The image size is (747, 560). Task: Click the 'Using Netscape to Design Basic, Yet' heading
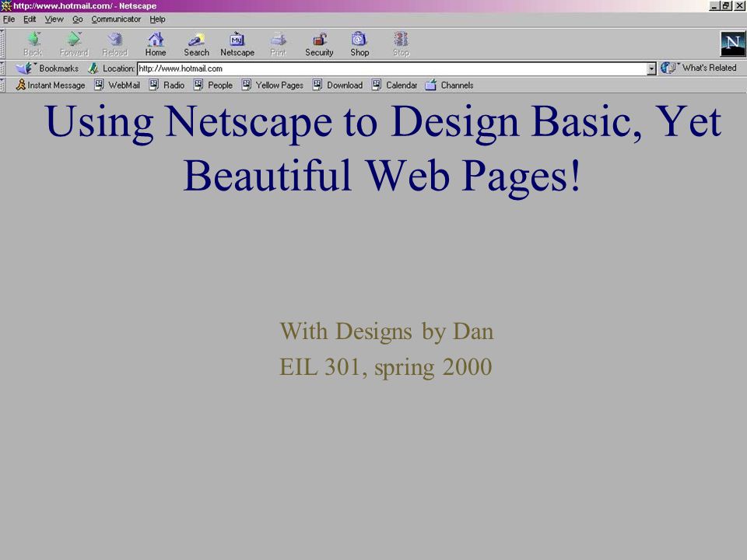tap(383, 123)
